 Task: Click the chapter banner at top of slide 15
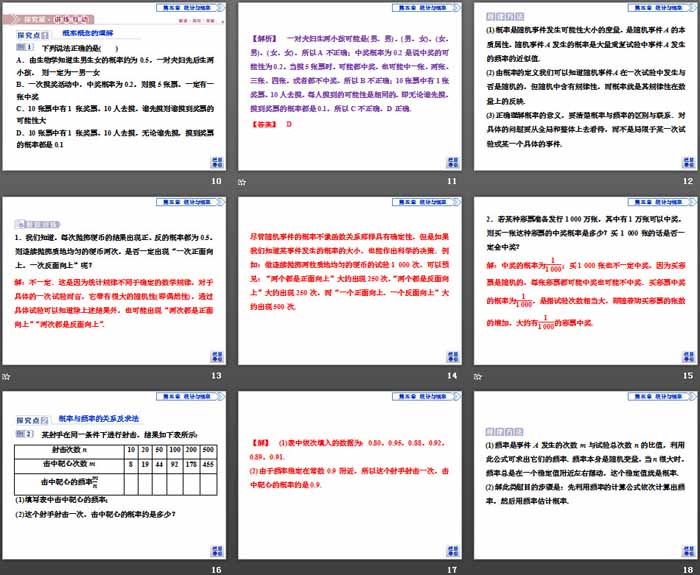662,202
